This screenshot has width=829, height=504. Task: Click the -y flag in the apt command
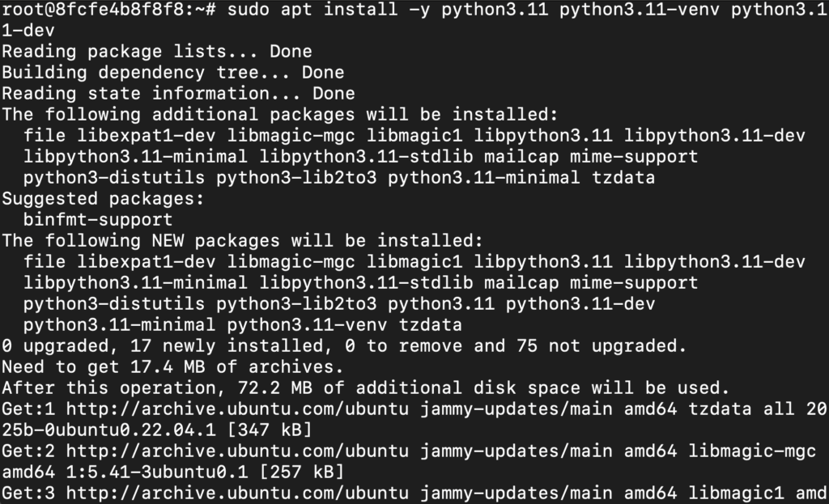click(419, 9)
